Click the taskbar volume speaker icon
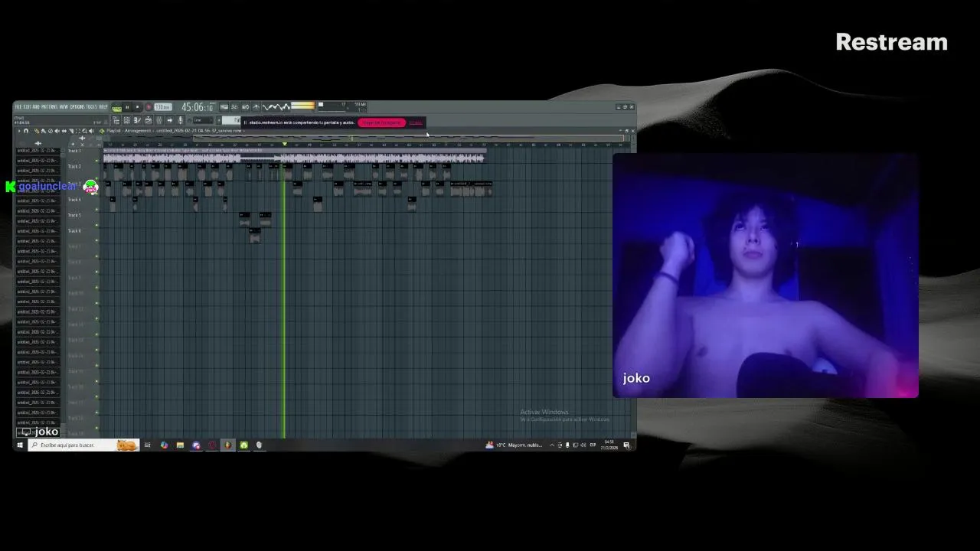The height and width of the screenshot is (551, 980). pos(583,445)
